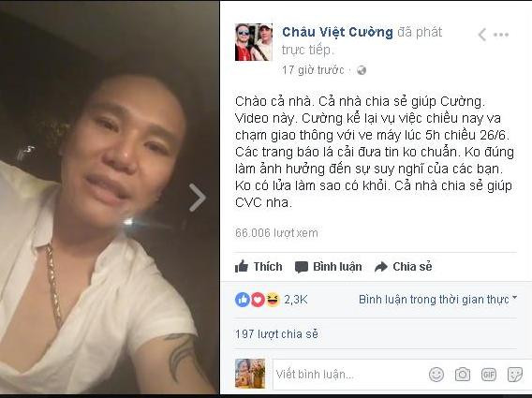The height and width of the screenshot is (398, 532).
Task: Click Châu Việt Cường's profile picture thumbnail
Action: coord(254,42)
